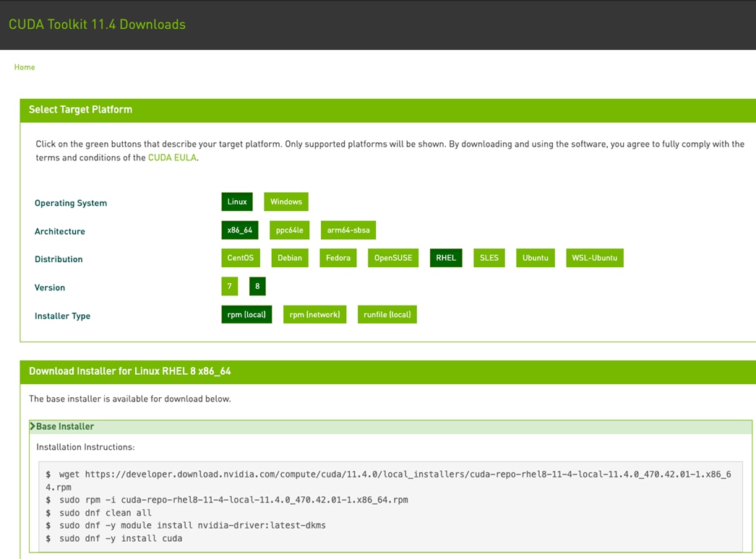Click the sudo rpm -i command line
The width and height of the screenshot is (756, 559).
pyautogui.click(x=227, y=500)
